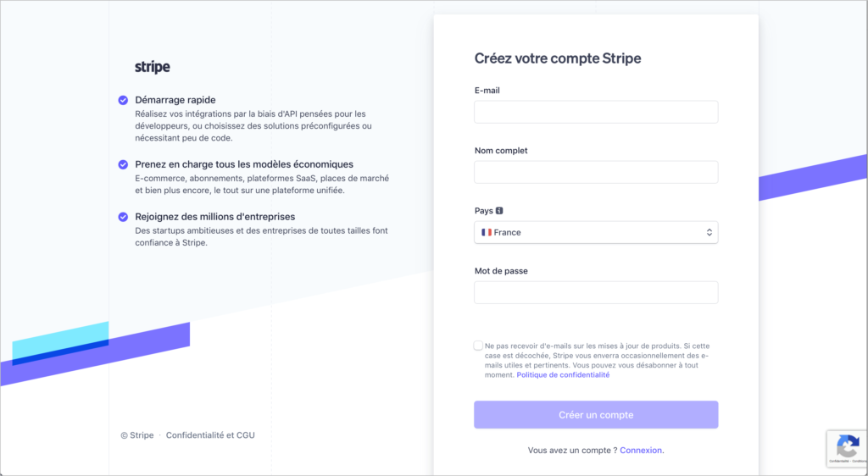Click the Stripe logo

153,67
